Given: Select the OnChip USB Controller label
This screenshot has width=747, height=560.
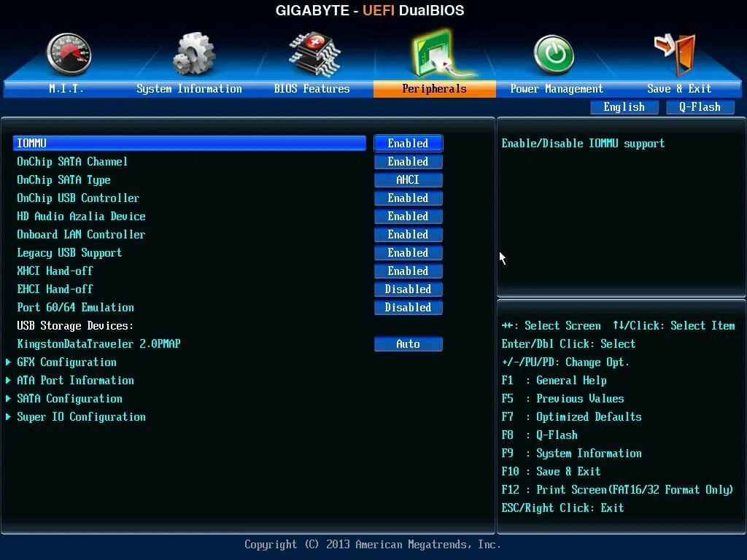Looking at the screenshot, I should (78, 198).
